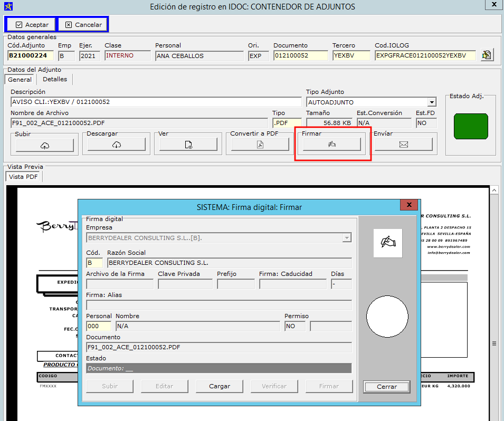This screenshot has height=421, width=504.
Task: Click the green Estado Adj. indicator
Action: click(x=471, y=126)
